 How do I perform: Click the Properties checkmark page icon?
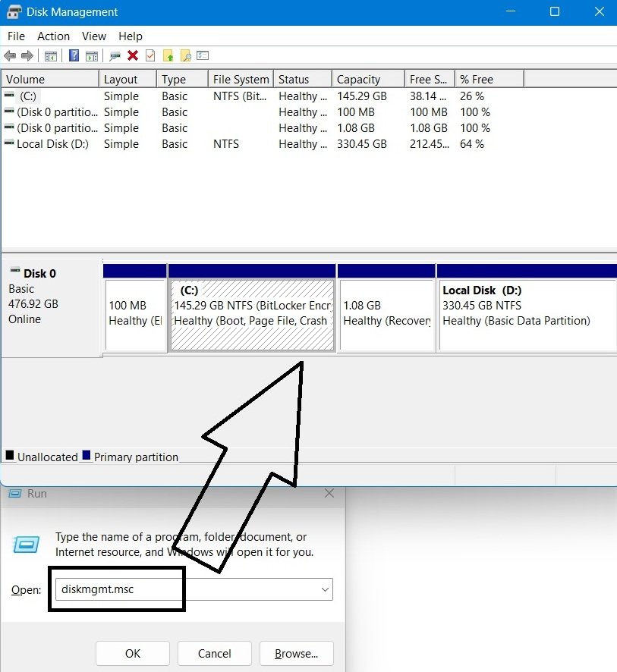tap(150, 55)
